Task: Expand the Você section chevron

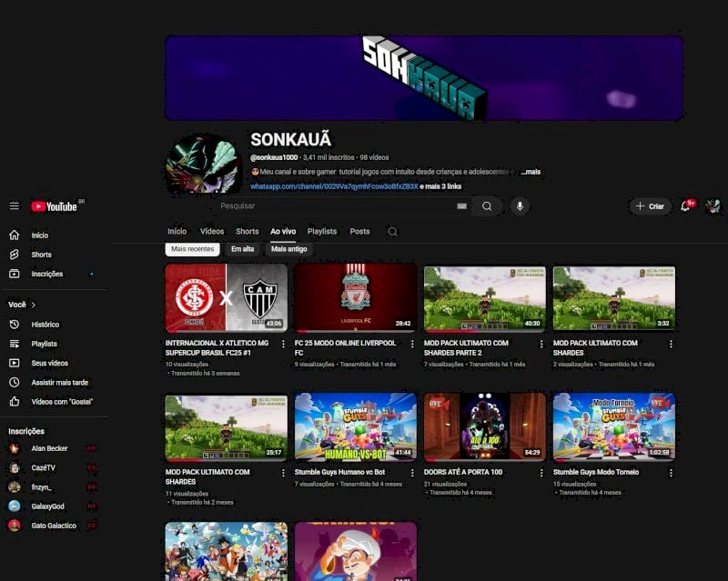Action: click(34, 305)
